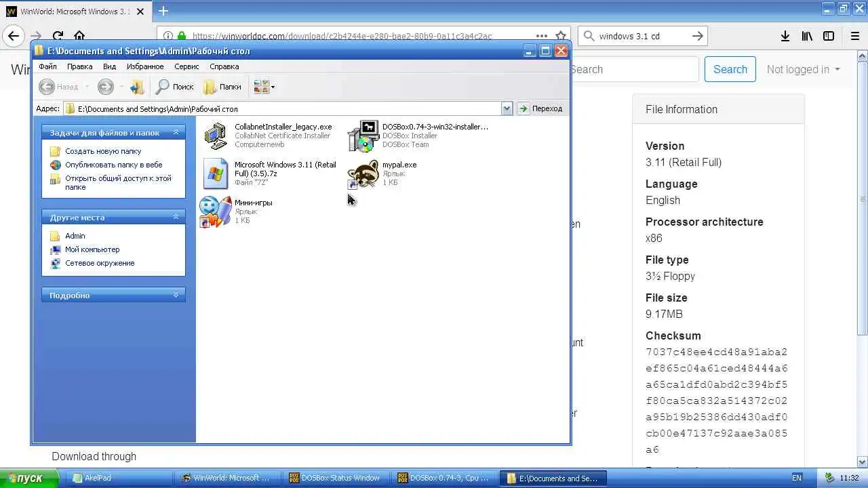Open the Admin folder link

(x=75, y=236)
